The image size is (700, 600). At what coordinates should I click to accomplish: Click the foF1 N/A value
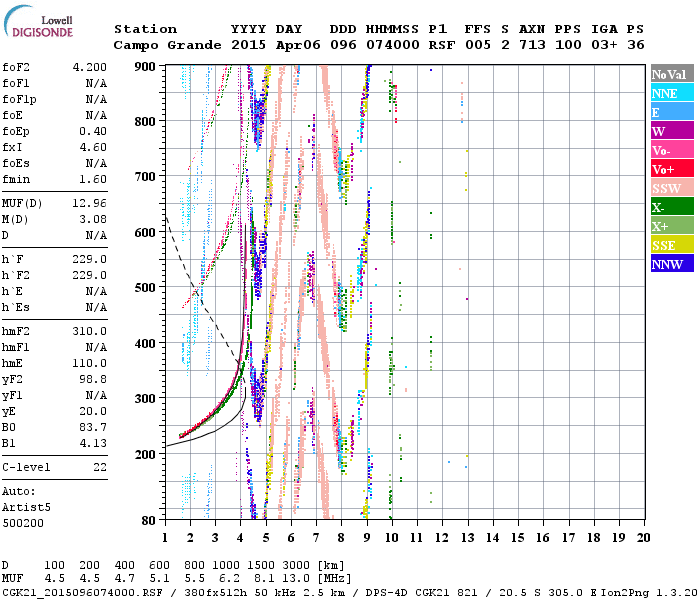tap(96, 83)
